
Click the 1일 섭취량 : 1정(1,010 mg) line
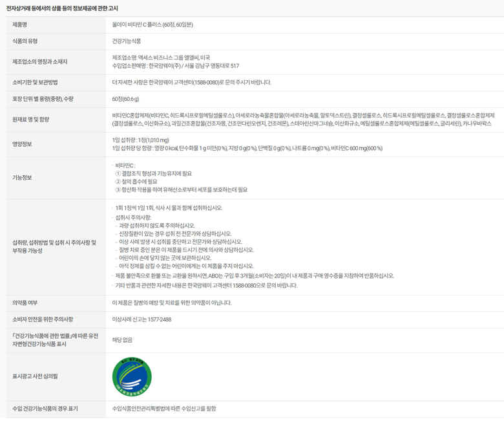(x=141, y=140)
